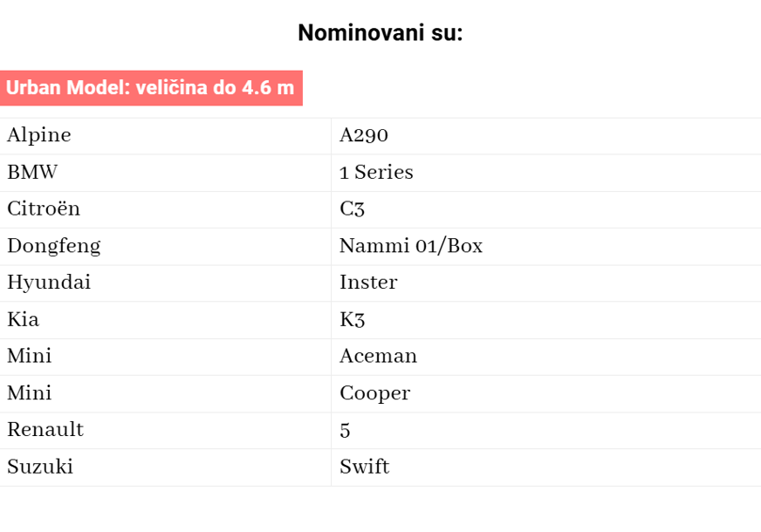Click the Renault brand cell
761x532 pixels.
tap(166, 431)
